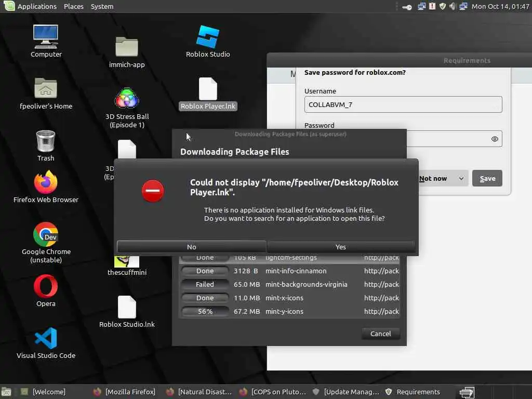Cancel the package download

click(380, 334)
